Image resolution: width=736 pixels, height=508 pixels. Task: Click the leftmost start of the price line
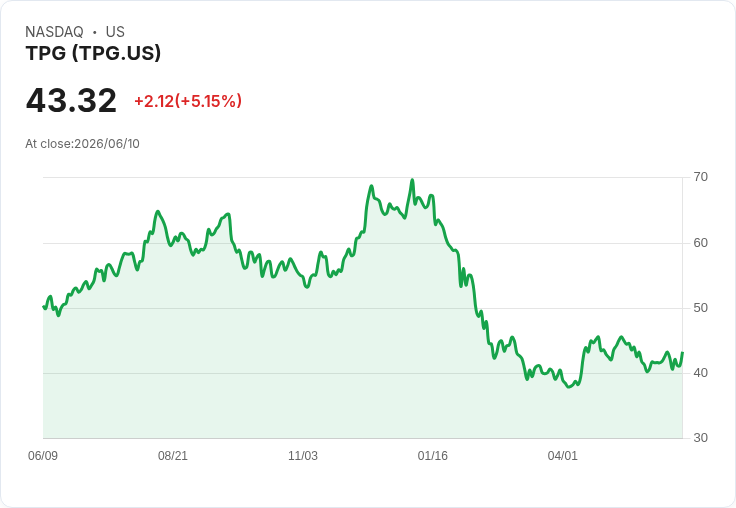tap(43, 306)
